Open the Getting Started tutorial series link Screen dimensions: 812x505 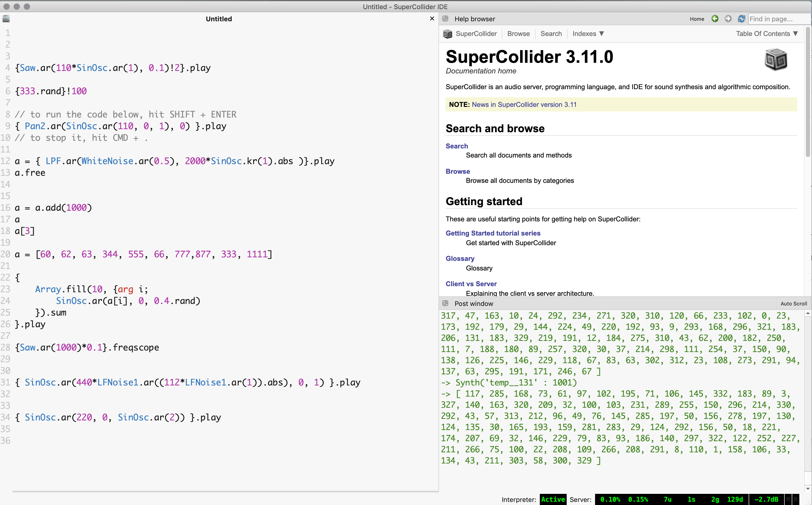[492, 233]
